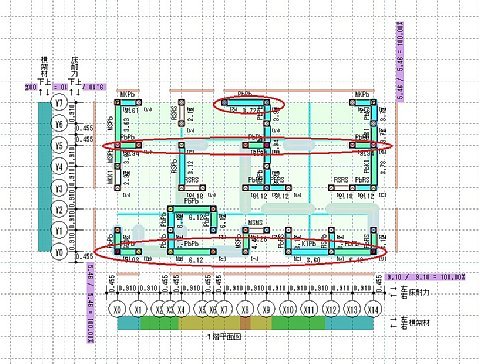480x364 pixels.
Task: Click the small red ellipse at Y7
Action: pyautogui.click(x=249, y=105)
